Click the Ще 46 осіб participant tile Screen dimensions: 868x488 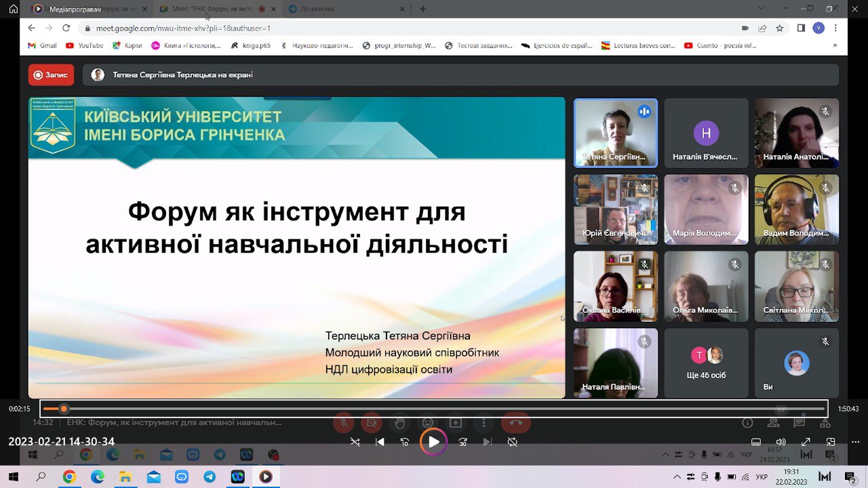pos(706,363)
